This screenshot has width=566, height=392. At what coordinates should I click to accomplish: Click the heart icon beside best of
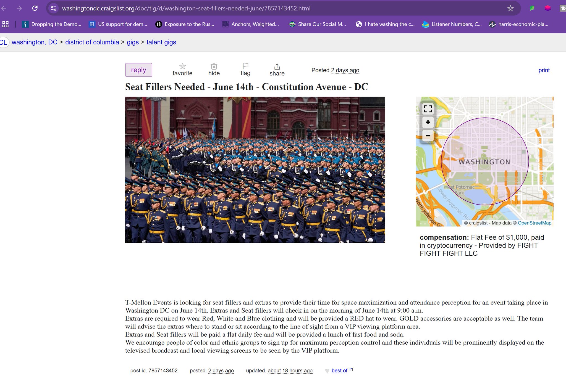click(327, 371)
